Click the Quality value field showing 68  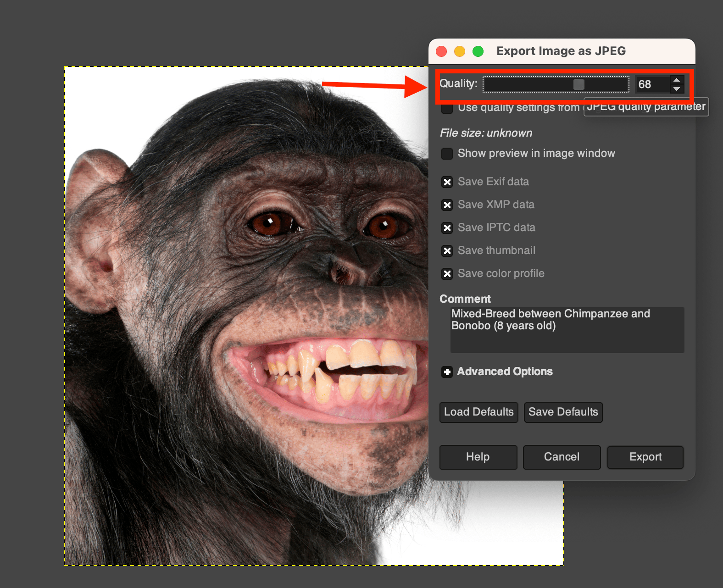[x=652, y=84]
